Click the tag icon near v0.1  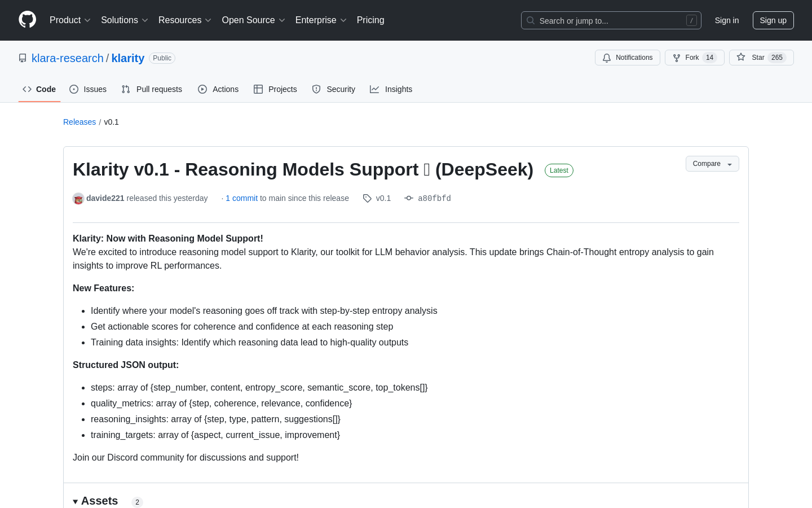point(367,198)
